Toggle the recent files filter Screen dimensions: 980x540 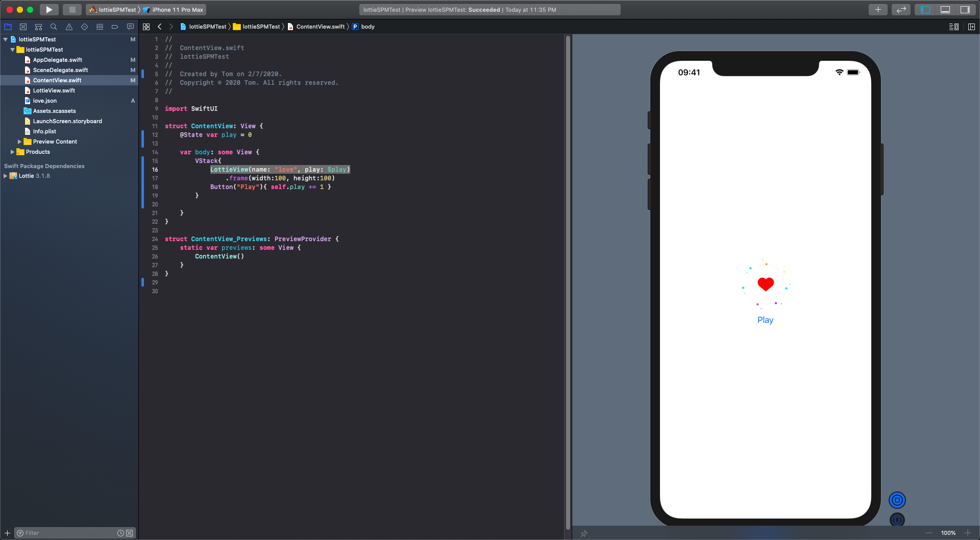click(120, 533)
